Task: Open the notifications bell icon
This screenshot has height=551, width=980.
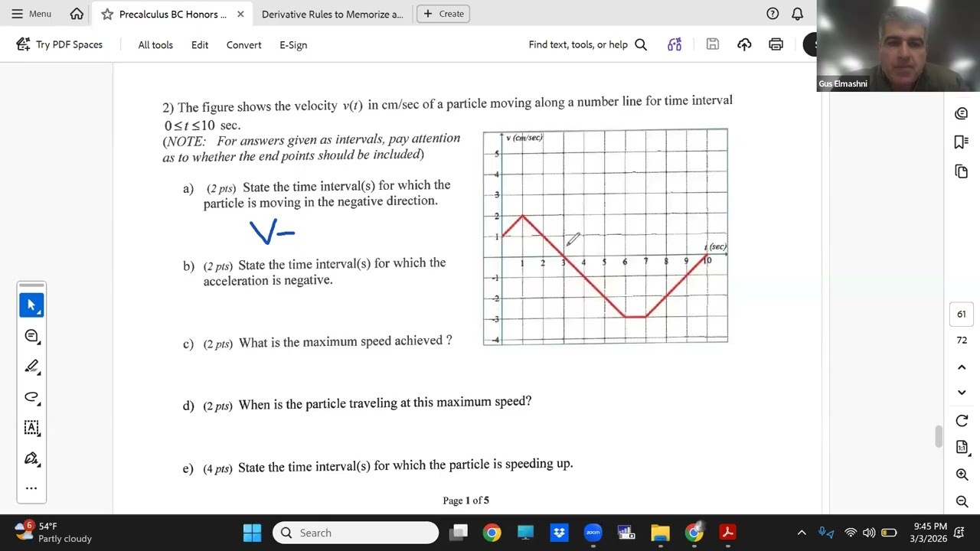Action: pos(797,14)
